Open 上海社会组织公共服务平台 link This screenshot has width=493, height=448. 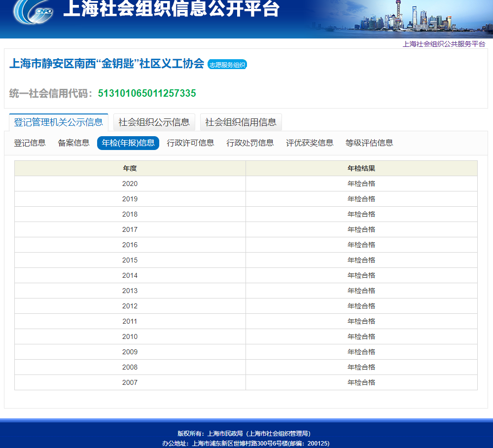point(444,44)
